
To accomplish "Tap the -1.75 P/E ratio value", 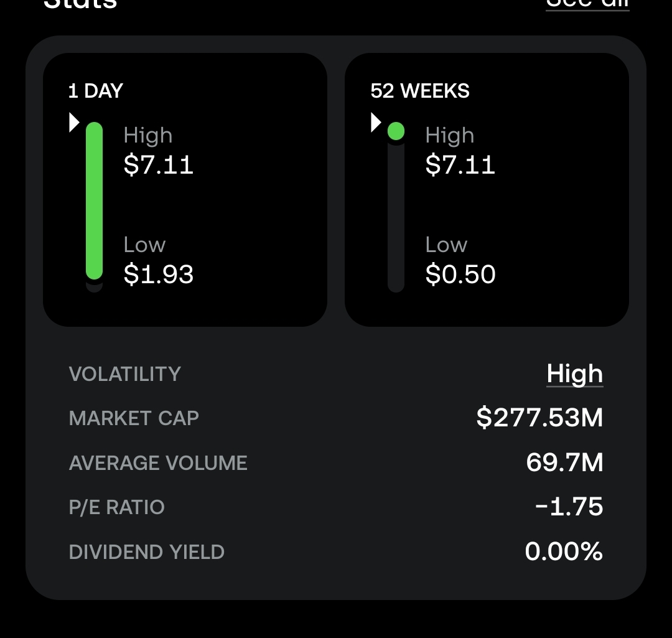I will click(x=569, y=507).
